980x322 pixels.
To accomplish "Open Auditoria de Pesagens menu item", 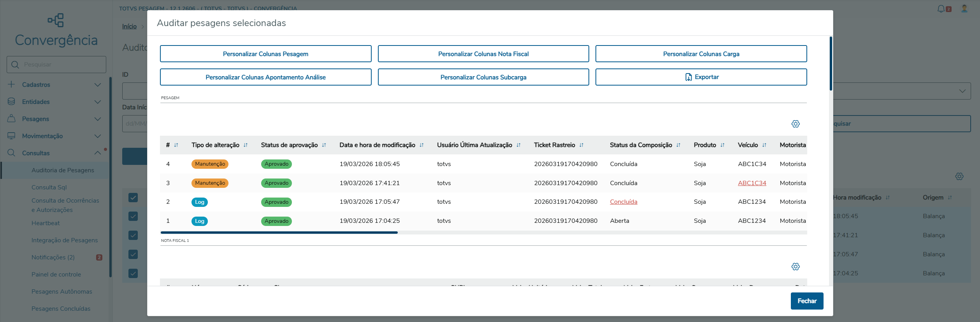I will [63, 170].
